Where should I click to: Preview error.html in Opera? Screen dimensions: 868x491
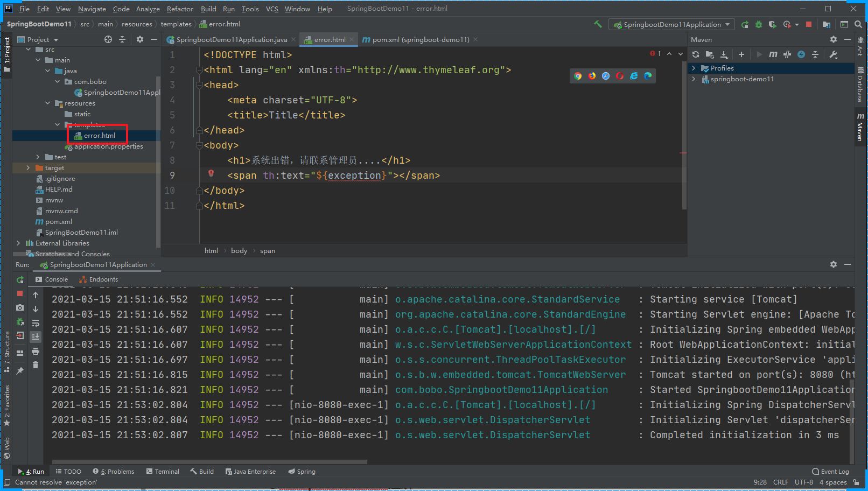[620, 76]
